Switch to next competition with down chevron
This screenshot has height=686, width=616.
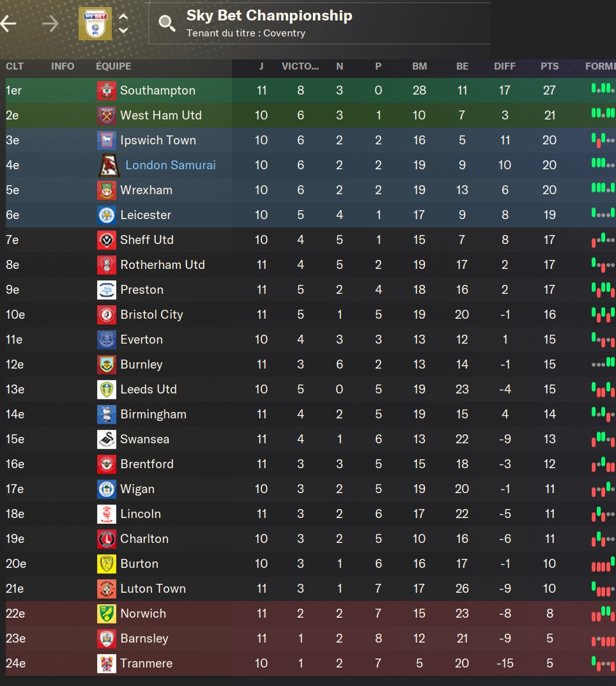click(124, 30)
